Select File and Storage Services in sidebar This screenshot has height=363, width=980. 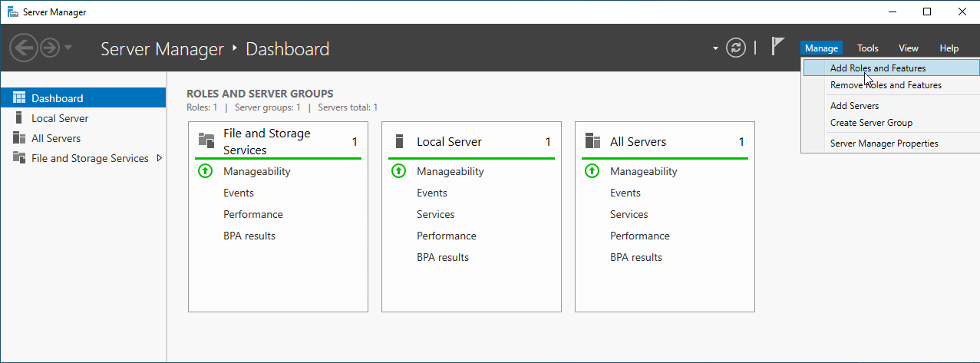83,158
